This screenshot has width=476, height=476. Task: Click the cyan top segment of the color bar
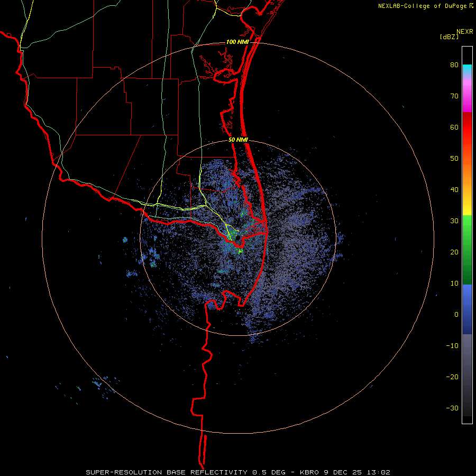467,69
